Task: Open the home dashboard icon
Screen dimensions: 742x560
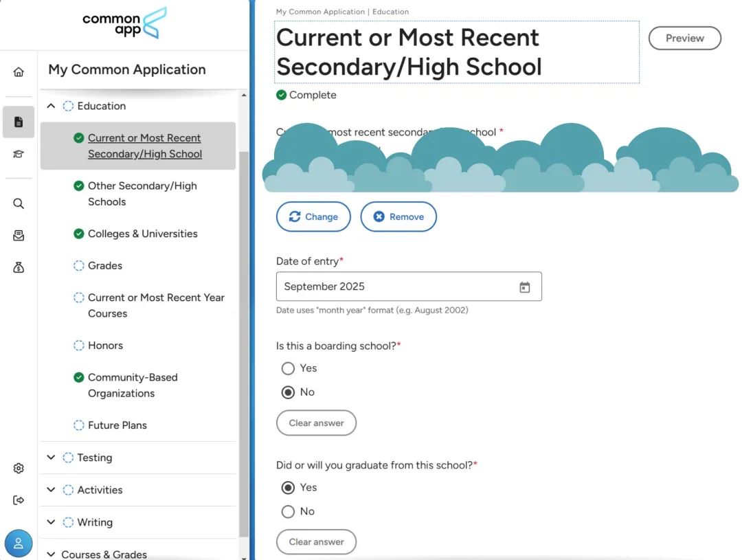Action: pos(19,72)
